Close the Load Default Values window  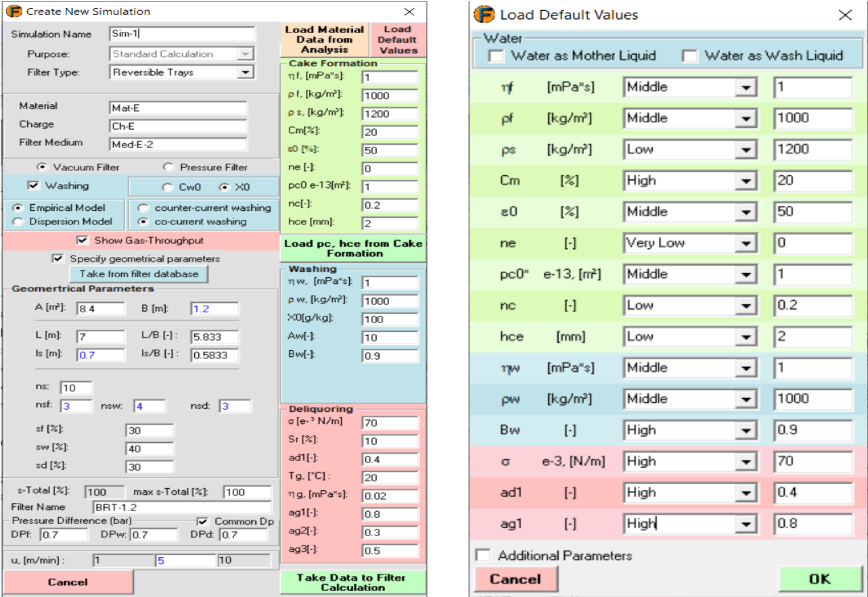(x=845, y=15)
